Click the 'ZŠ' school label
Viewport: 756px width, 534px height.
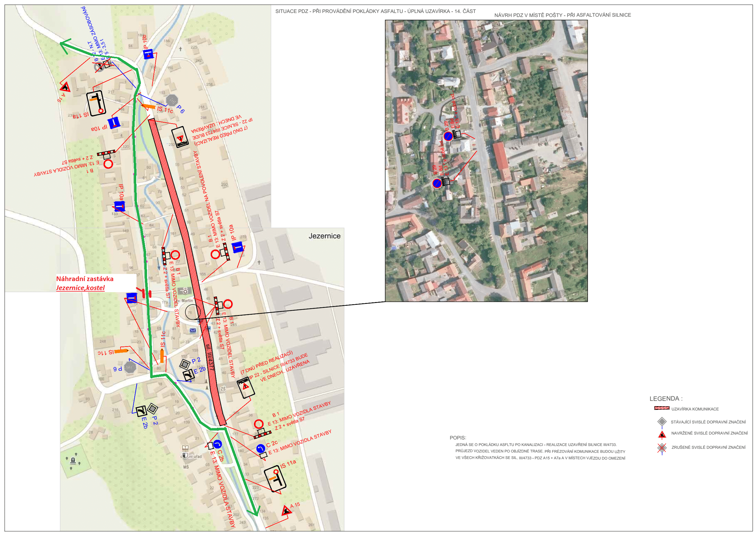(223, 389)
